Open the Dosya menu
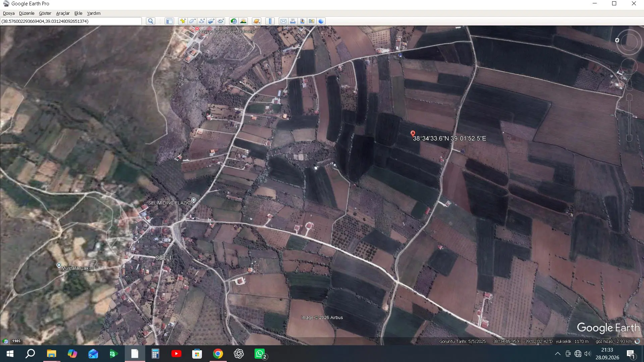Image resolution: width=644 pixels, height=362 pixels. point(9,13)
